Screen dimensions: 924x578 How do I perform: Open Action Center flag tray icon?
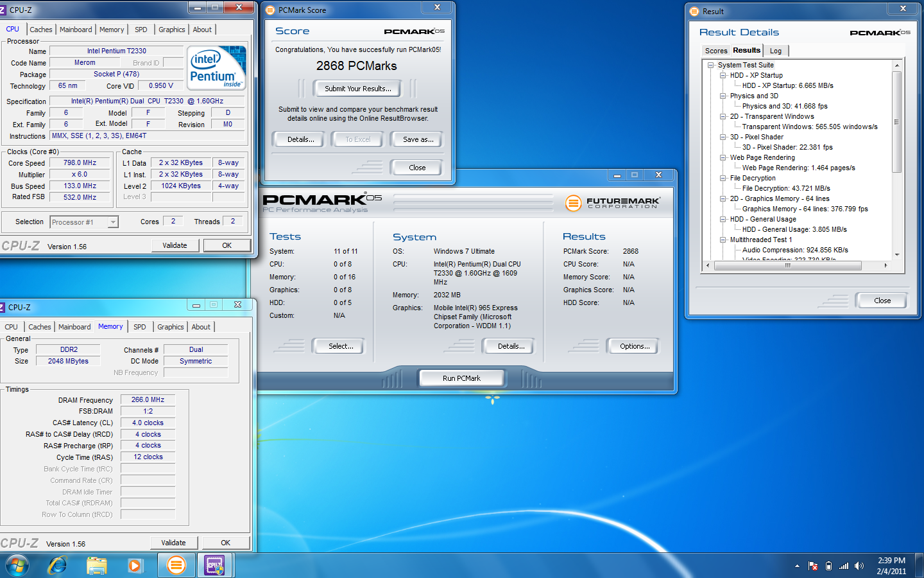pyautogui.click(x=813, y=566)
